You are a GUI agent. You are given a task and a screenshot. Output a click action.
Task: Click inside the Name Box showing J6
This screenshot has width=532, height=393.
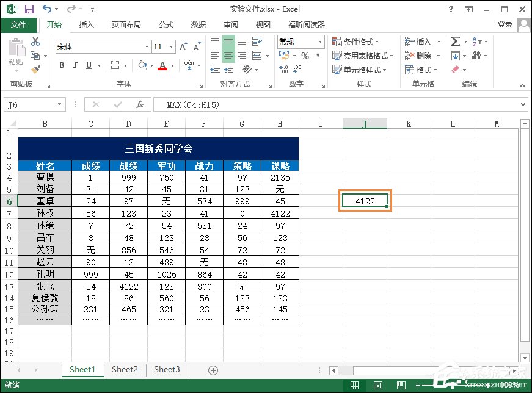[x=27, y=104]
